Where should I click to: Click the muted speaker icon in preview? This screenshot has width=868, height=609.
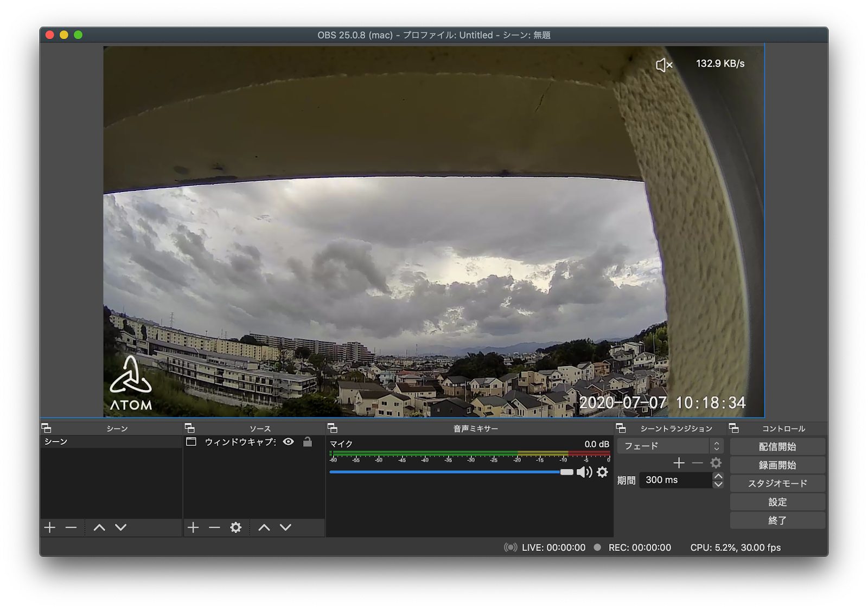pos(664,65)
